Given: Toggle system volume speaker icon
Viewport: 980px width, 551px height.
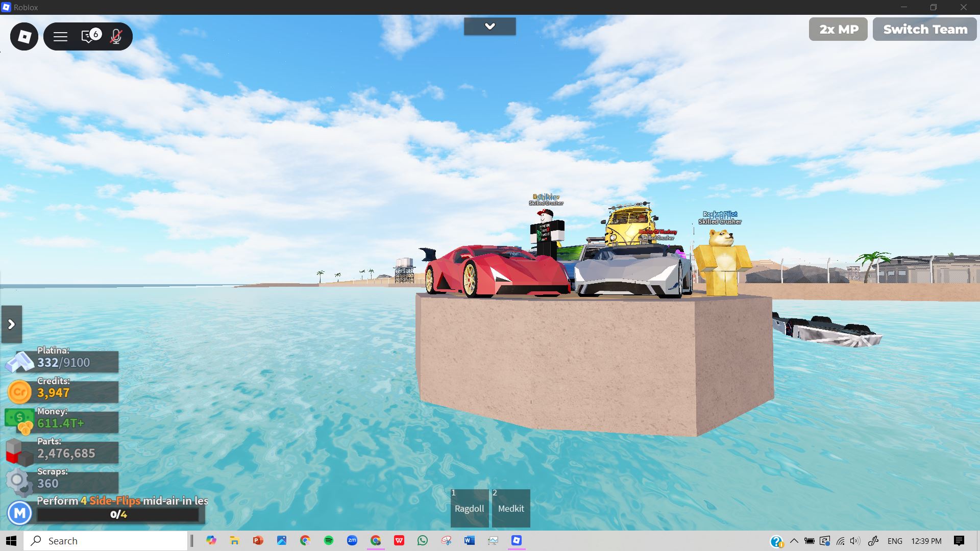Looking at the screenshot, I should (855, 541).
